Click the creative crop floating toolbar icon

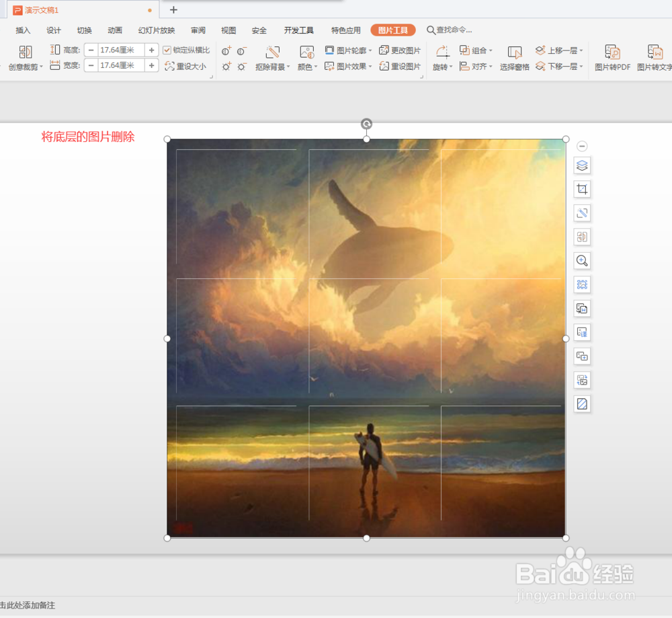tap(582, 237)
